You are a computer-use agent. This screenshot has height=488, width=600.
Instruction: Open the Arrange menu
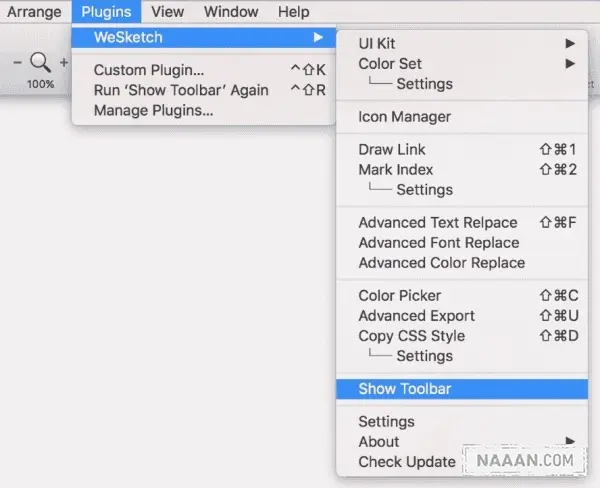34,12
